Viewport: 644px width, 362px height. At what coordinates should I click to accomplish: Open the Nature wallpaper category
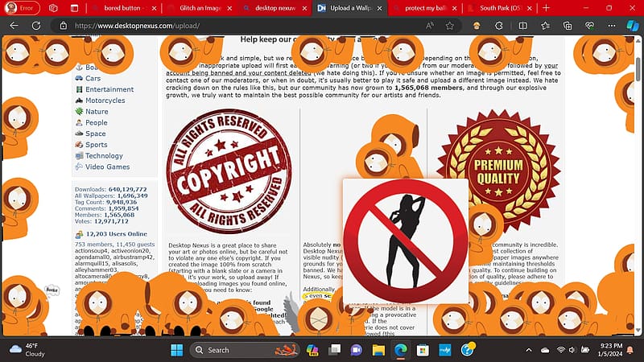(x=97, y=111)
